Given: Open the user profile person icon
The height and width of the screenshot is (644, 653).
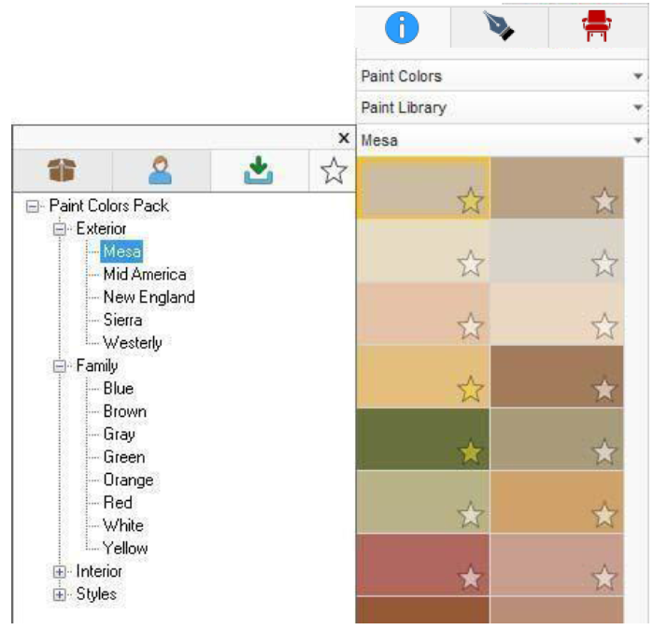Looking at the screenshot, I should tap(160, 170).
